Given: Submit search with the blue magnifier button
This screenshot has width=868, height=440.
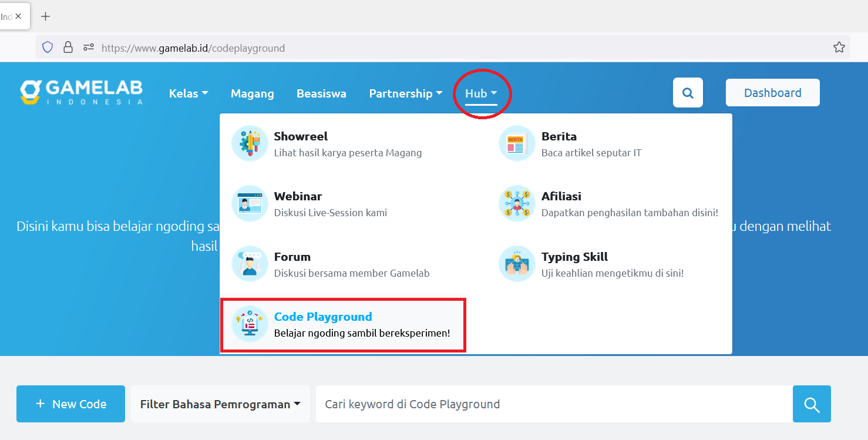Looking at the screenshot, I should tap(812, 404).
